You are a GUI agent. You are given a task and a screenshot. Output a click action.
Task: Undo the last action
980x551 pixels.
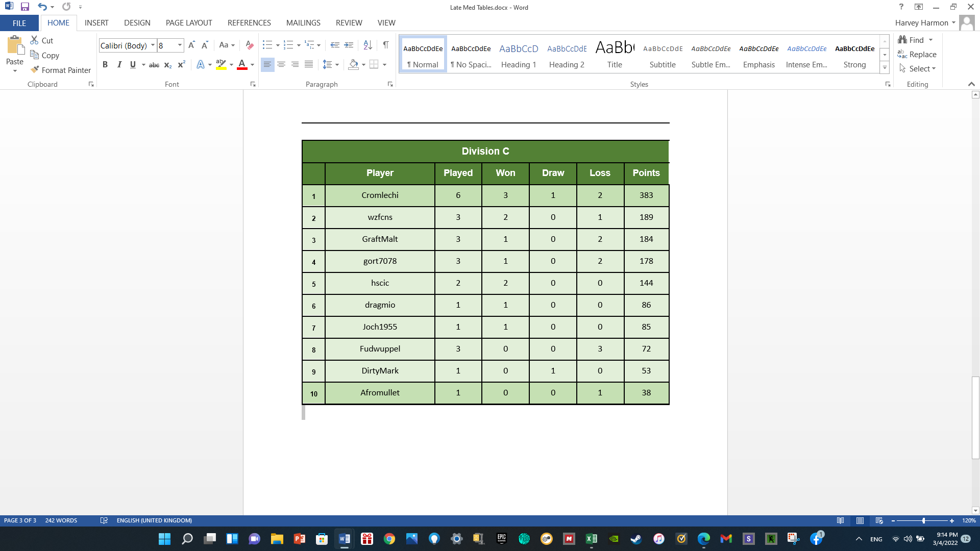(x=42, y=7)
